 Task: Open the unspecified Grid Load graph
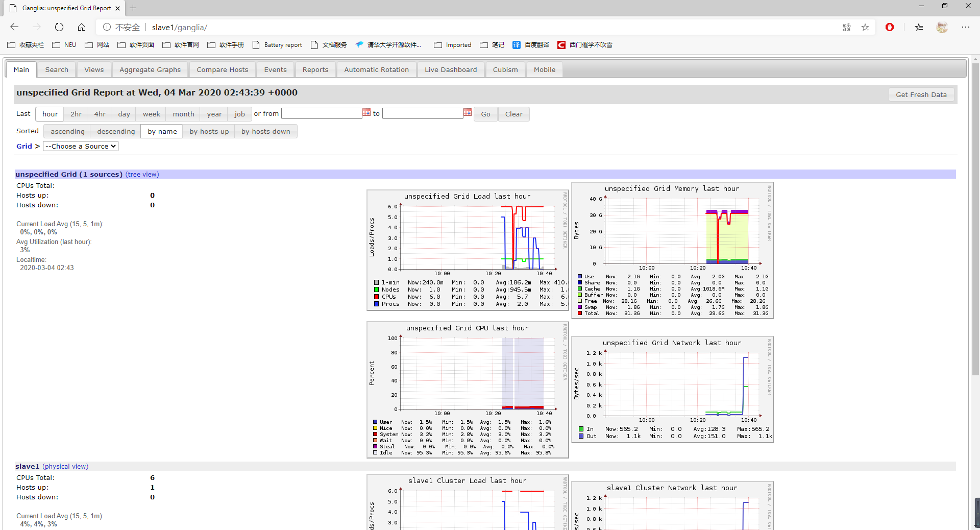pos(468,250)
